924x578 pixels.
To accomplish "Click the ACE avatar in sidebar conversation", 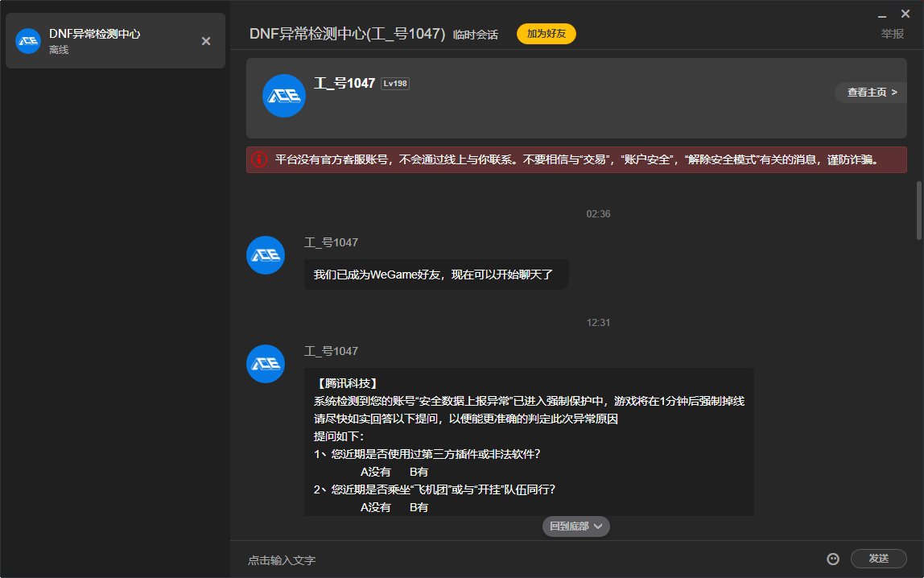I will point(27,41).
